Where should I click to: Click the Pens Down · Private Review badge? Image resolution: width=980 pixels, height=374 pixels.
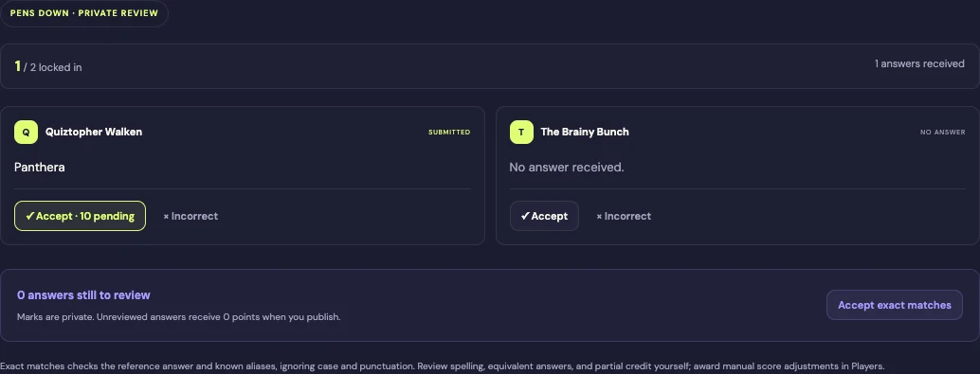tap(84, 13)
